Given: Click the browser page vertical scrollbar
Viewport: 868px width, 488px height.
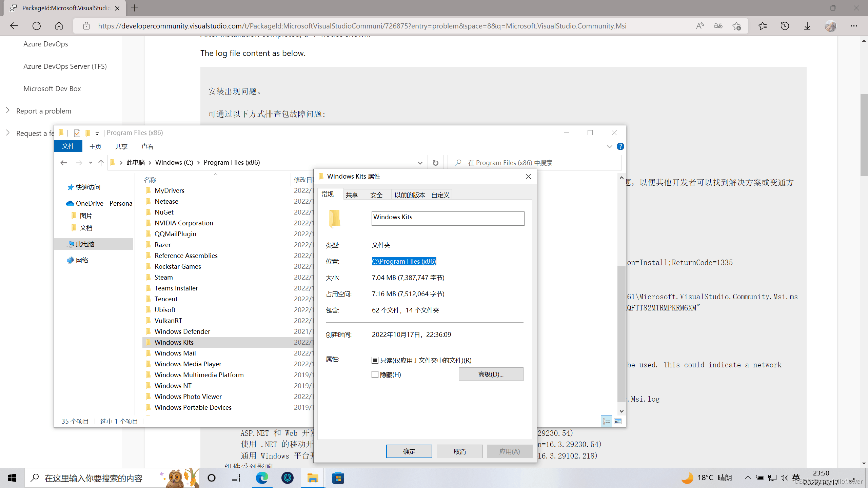Looking at the screenshot, I should [864, 136].
